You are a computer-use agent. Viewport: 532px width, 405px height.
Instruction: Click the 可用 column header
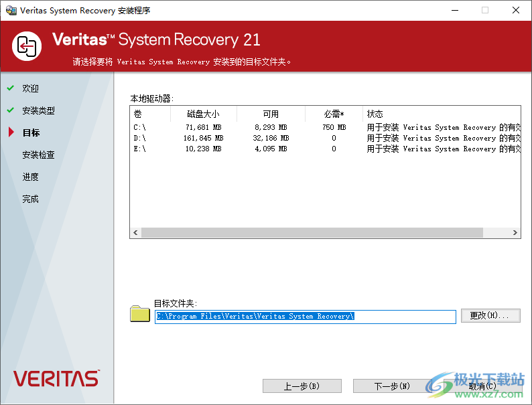(271, 114)
